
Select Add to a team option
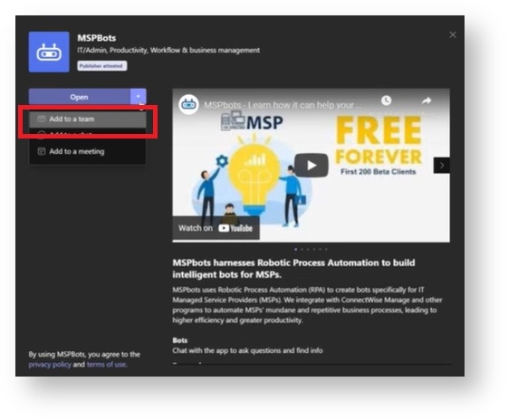click(88, 119)
